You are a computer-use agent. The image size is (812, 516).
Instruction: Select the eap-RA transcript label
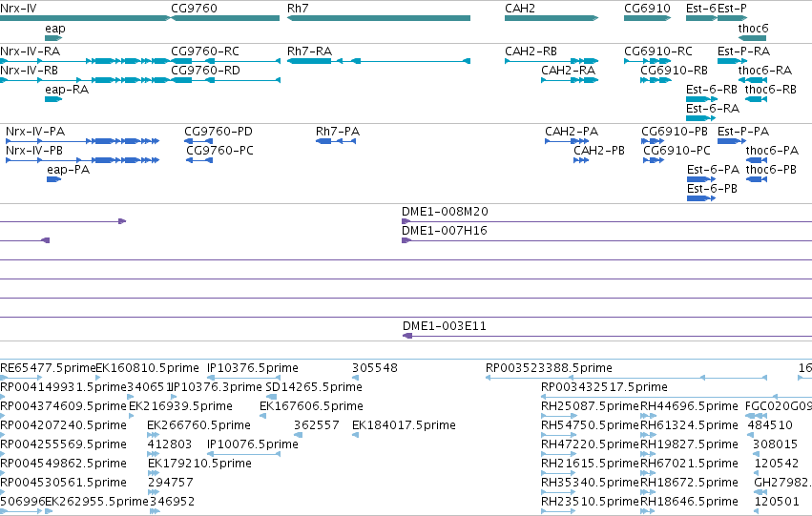tap(67, 90)
